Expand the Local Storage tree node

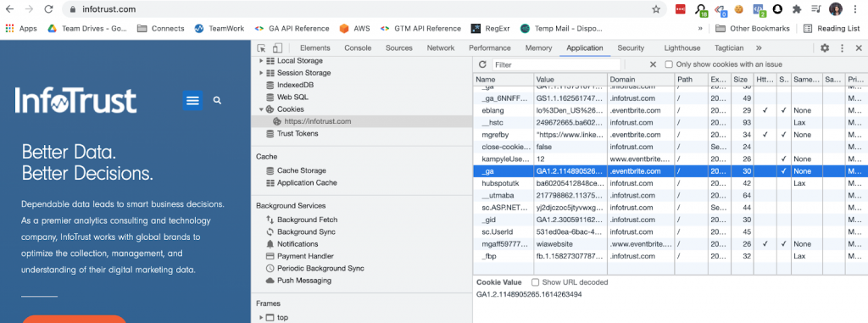261,60
